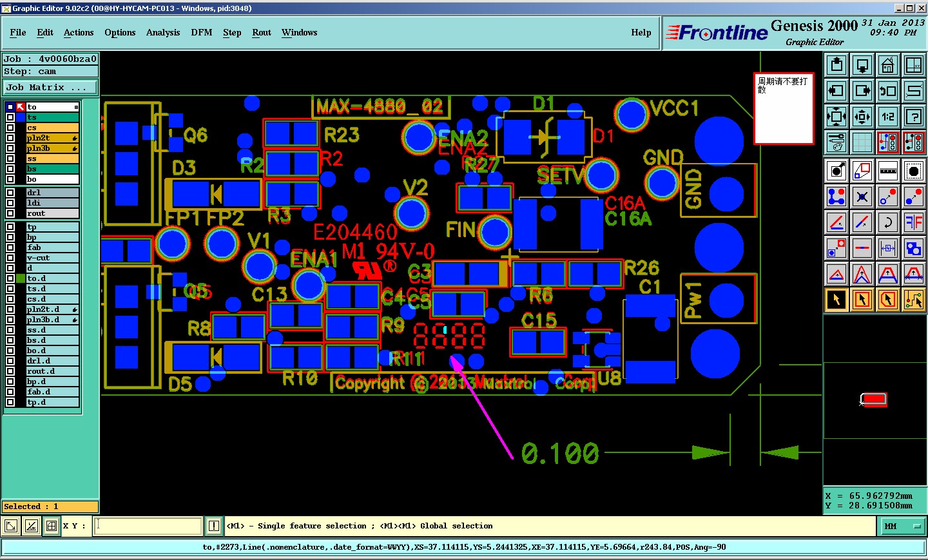Open the Help menu
Screen dimensions: 928x560
click(x=641, y=32)
